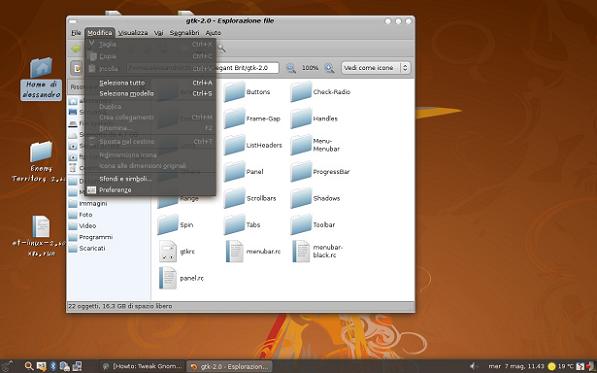Viewport: 597px width, 373px height.
Task: Zoom out with the minus magnifier
Action: point(291,68)
